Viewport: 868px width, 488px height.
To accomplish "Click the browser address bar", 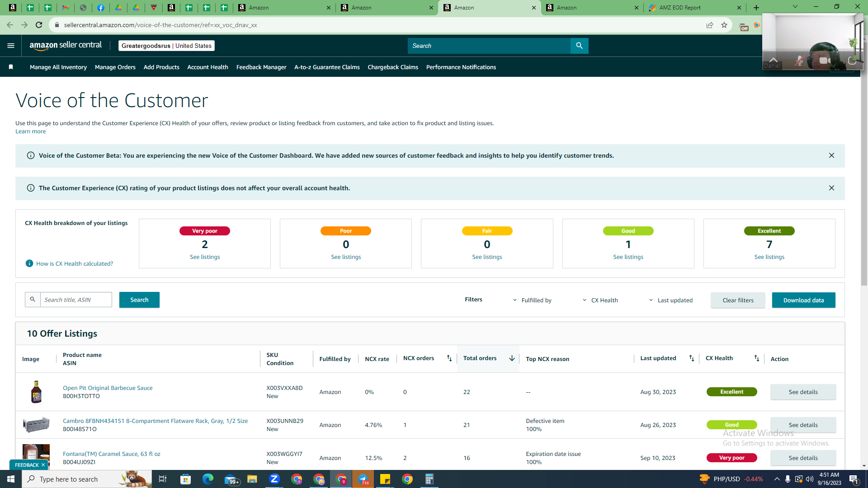I will (x=380, y=25).
